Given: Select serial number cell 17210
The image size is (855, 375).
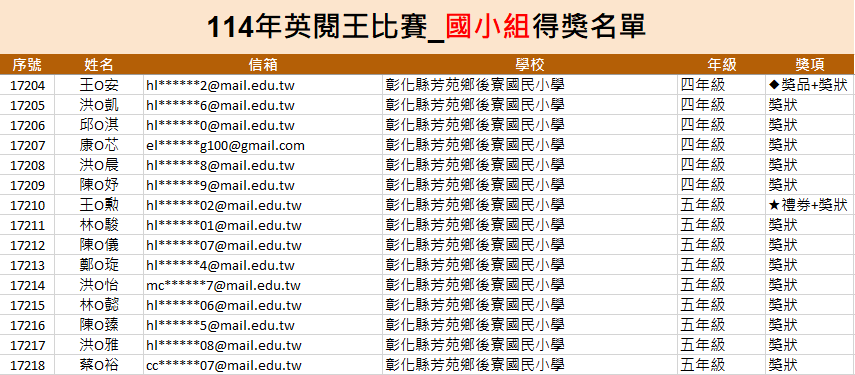Looking at the screenshot, I should [27, 205].
